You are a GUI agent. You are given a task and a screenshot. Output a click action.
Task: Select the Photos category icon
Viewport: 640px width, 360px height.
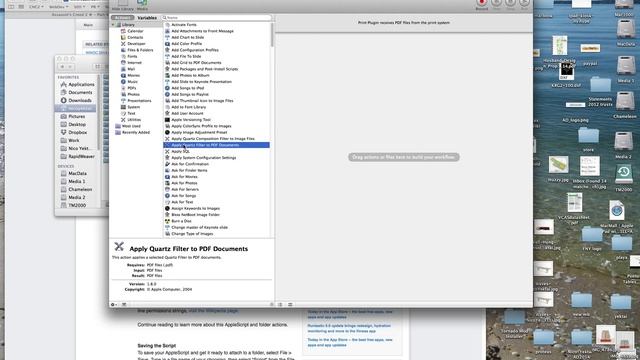point(123,94)
